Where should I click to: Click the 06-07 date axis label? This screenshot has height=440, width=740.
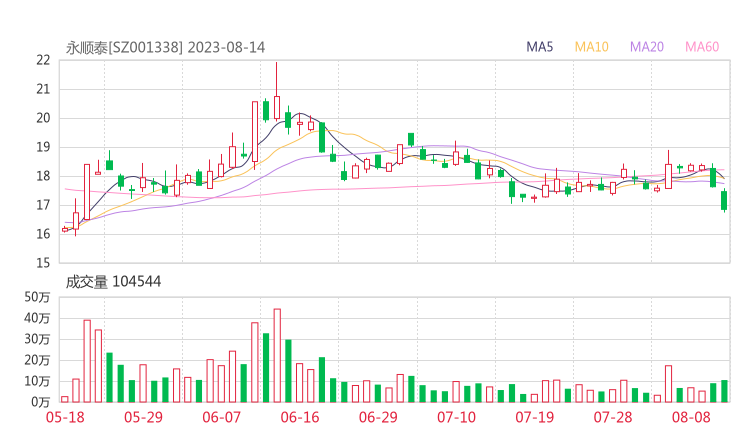click(x=221, y=417)
